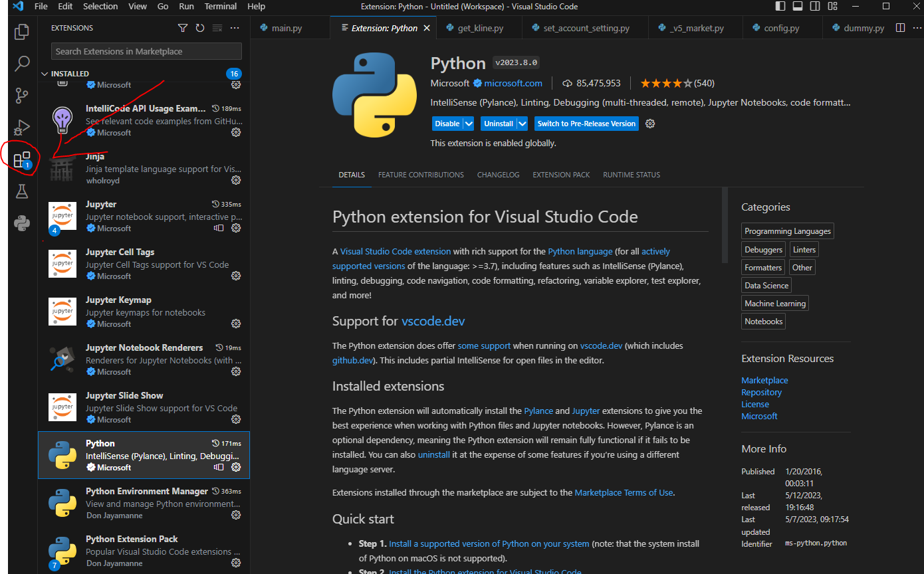Switch to get_kline.py editor tab

480,29
